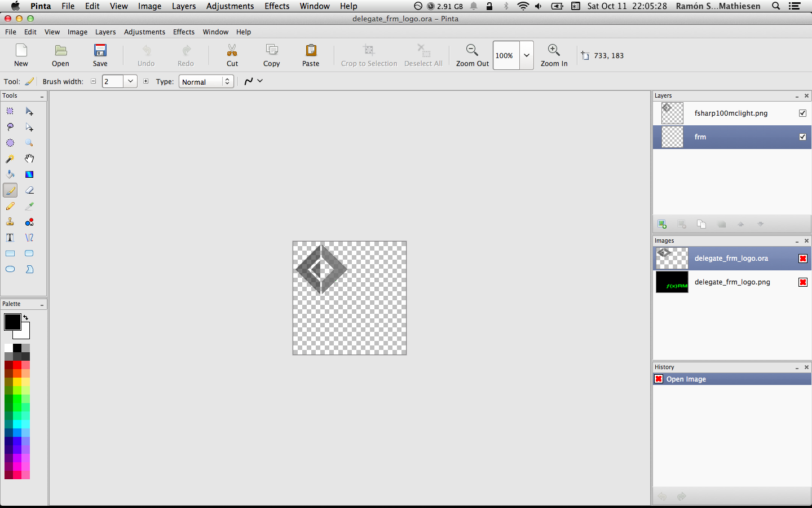Collapse the Palette panel

pos(42,305)
